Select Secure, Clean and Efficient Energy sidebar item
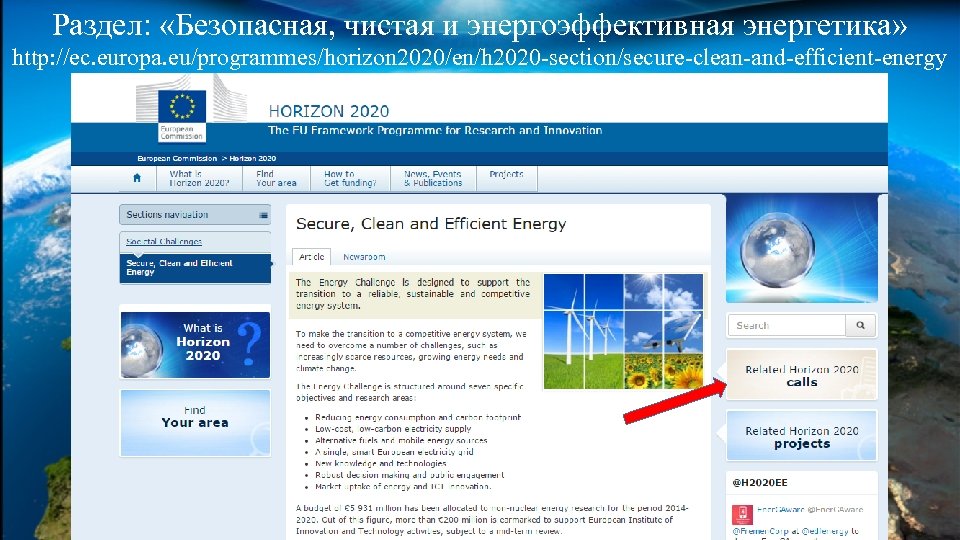Viewport: 960px width, 540px height. tap(195, 268)
